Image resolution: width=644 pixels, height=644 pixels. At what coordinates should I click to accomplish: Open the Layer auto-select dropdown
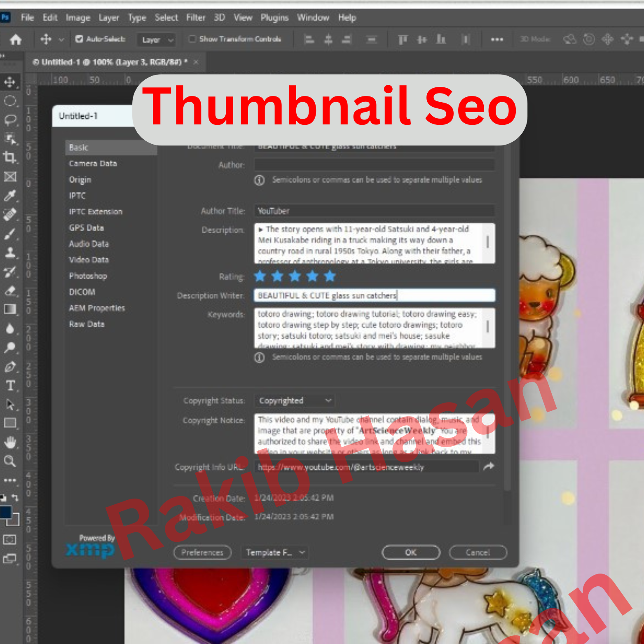pos(157,40)
